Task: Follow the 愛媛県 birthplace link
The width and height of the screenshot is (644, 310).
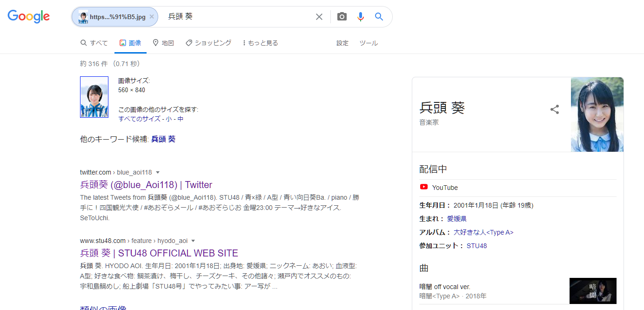Action: 457,218
